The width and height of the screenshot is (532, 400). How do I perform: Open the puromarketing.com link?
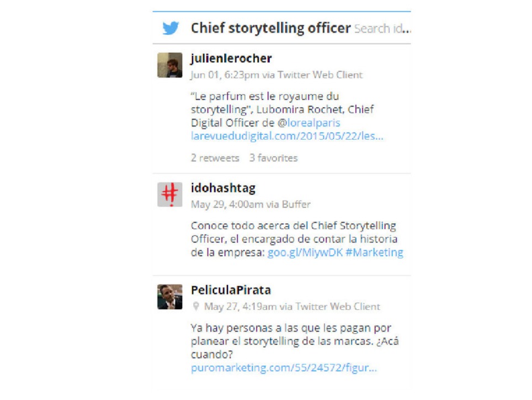(284, 368)
